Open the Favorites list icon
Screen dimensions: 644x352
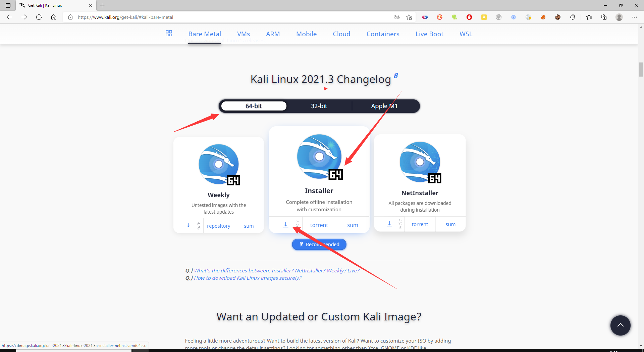pos(589,17)
